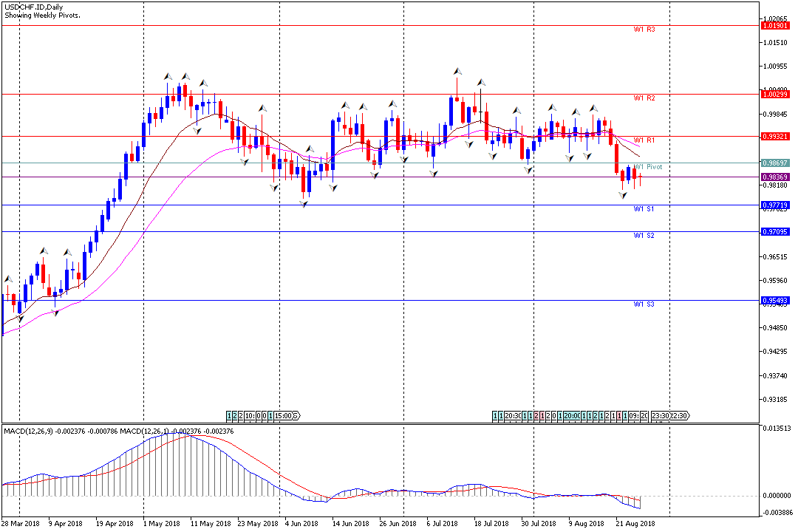The image size is (798, 532).
Task: Click the first up fractal arrow at chart's left edge
Action: 8,279
